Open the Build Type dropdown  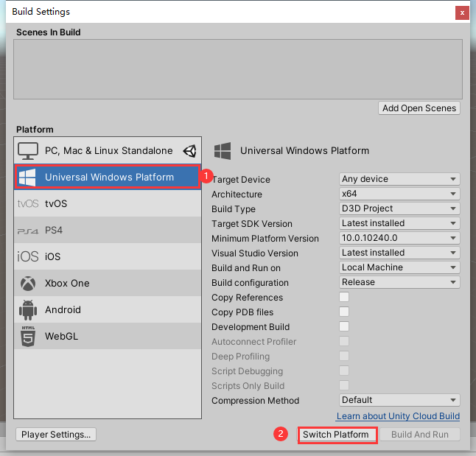pyautogui.click(x=399, y=208)
